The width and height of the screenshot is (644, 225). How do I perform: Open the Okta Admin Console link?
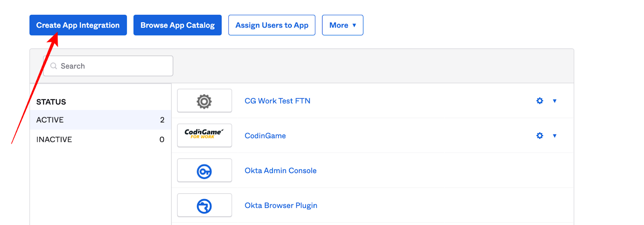click(x=281, y=171)
